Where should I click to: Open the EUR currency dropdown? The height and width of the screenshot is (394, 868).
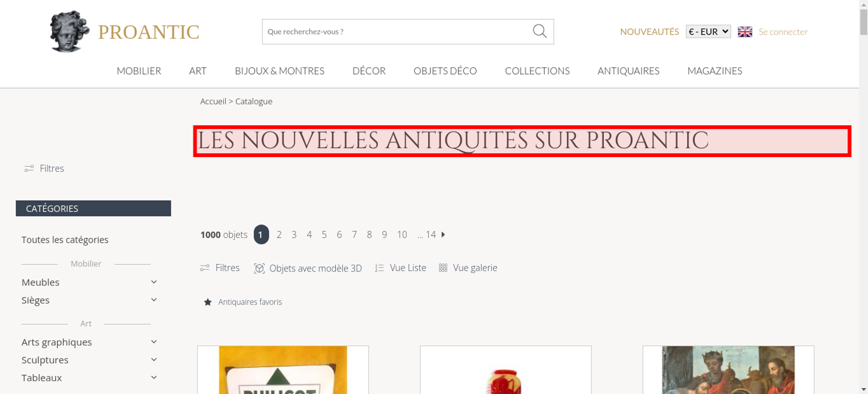(x=708, y=32)
